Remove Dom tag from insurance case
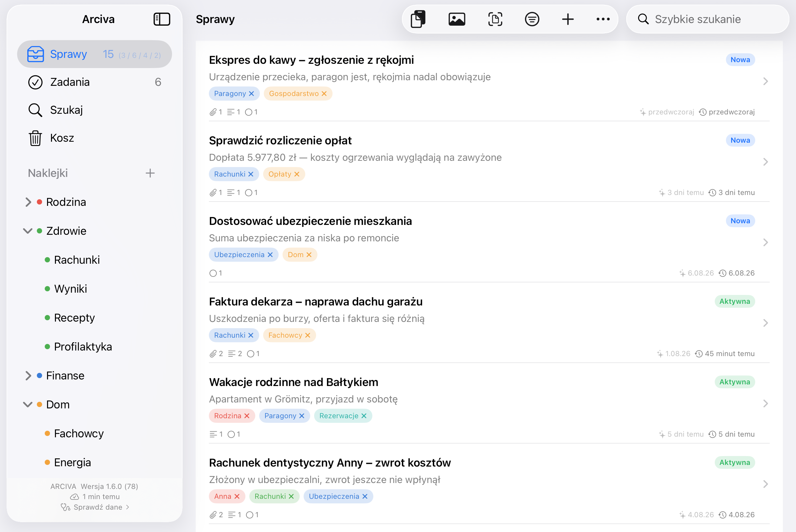The image size is (796, 532). point(309,255)
